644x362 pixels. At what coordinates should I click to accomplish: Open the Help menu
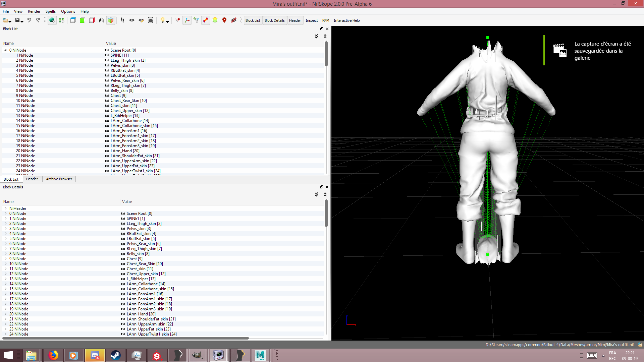85,11
